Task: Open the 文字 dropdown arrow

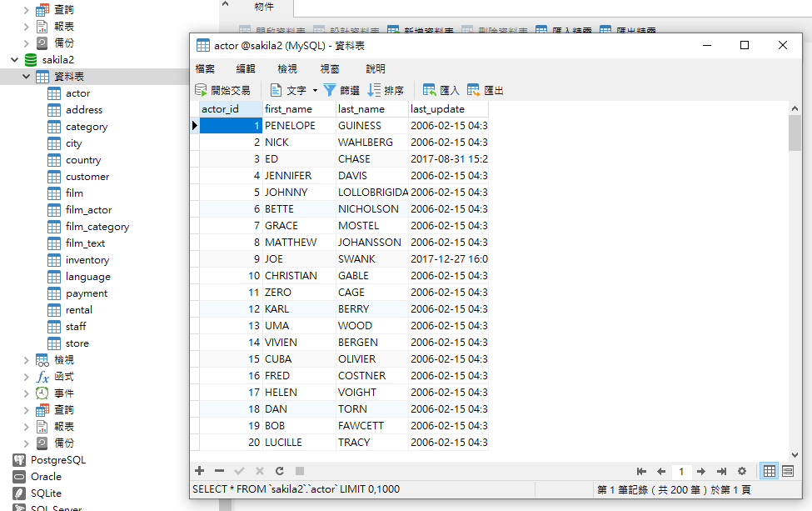Action: click(315, 90)
